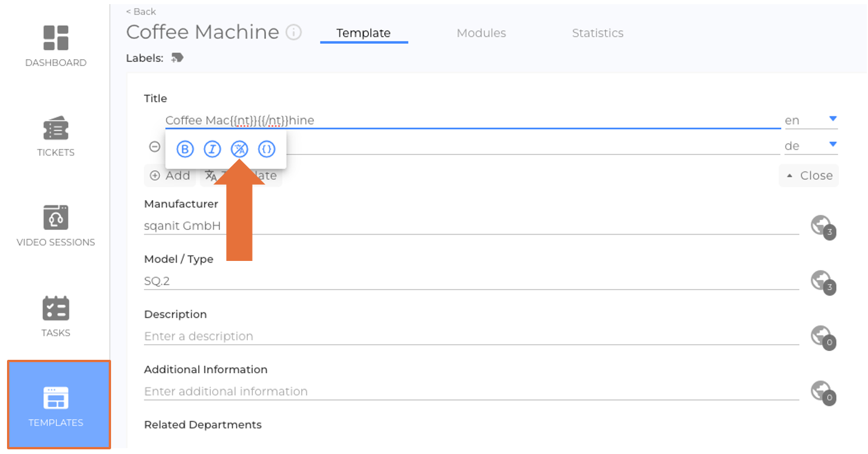The width and height of the screenshot is (868, 454).
Task: Open translations globe for Manufacturer field
Action: [822, 226]
